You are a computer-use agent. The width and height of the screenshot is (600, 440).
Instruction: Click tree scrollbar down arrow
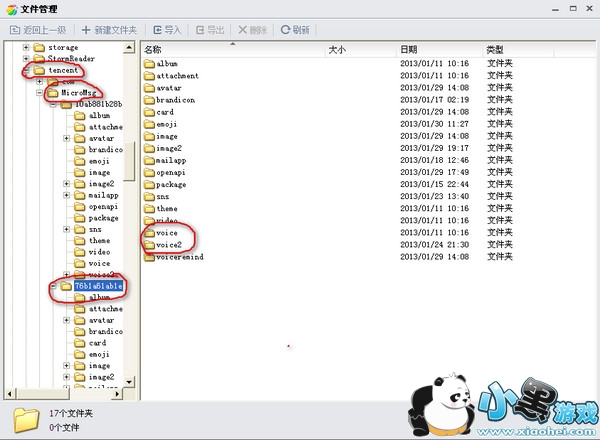129,382
